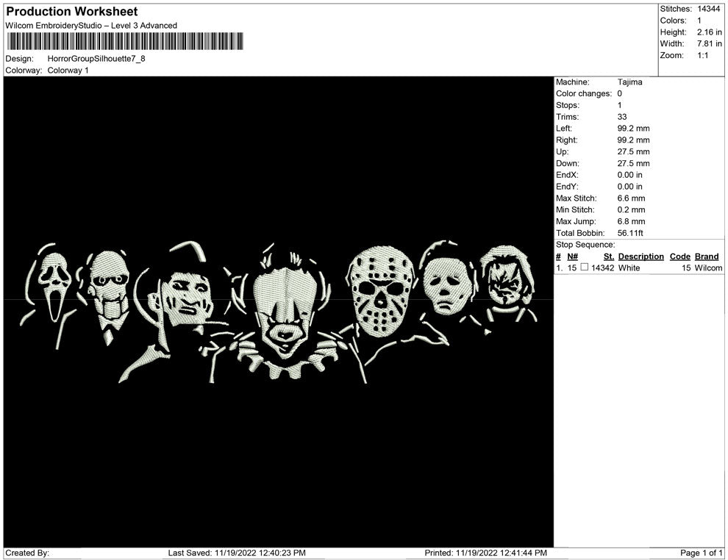Click the Colorway 1 value
728x560 pixels.
click(x=68, y=71)
